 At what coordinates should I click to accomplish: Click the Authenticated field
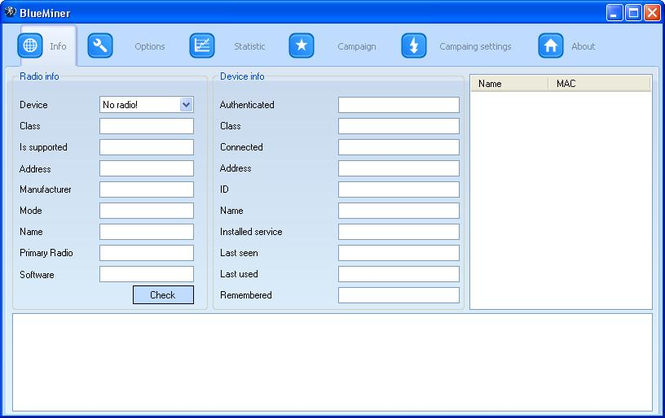pyautogui.click(x=399, y=105)
